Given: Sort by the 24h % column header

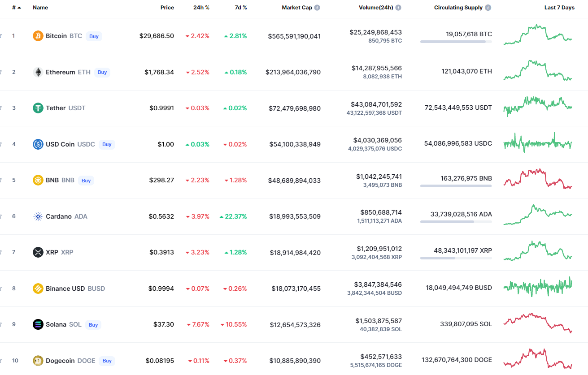Looking at the screenshot, I should coord(201,8).
